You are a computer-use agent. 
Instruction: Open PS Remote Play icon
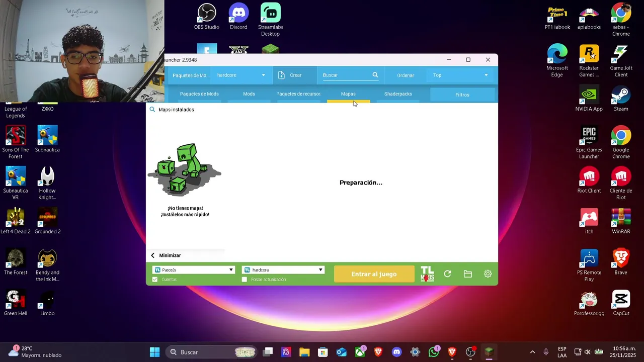click(589, 265)
